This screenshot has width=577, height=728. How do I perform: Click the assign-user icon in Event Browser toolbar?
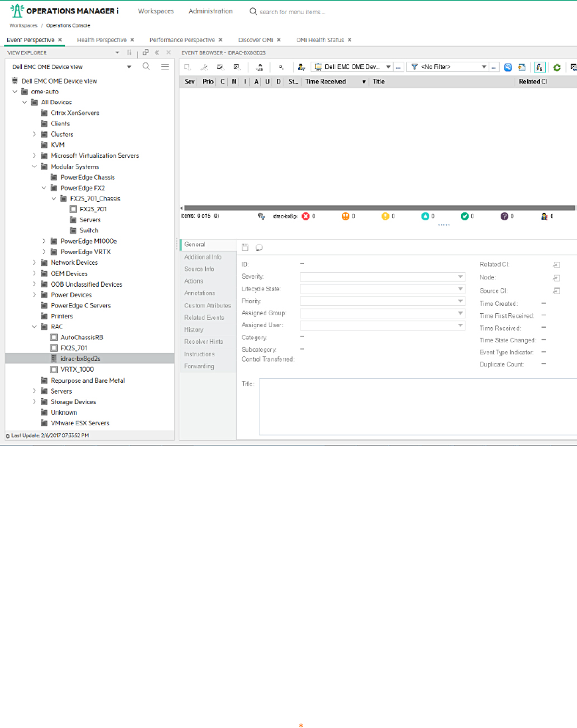(x=260, y=67)
